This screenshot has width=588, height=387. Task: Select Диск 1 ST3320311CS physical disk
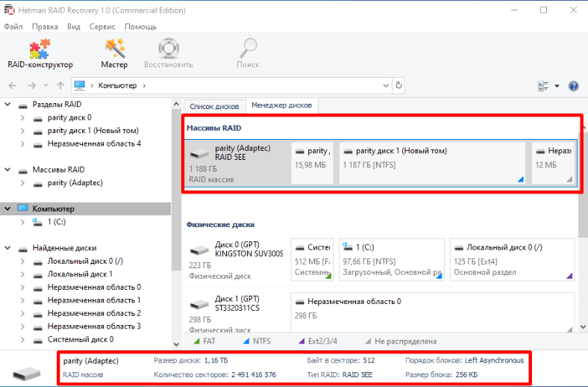[237, 313]
